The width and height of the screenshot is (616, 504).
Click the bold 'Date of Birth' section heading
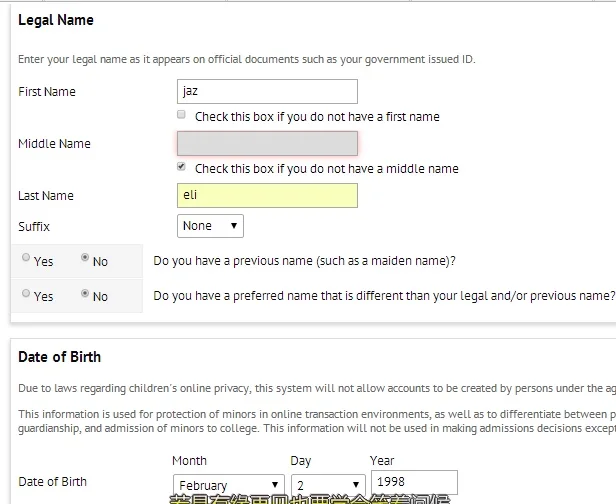pos(59,356)
